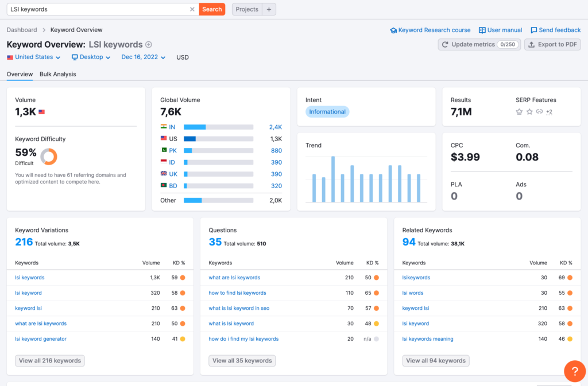Click the tallest bar in the Trend chart
Image resolution: width=588 pixels, height=386 pixels.
pos(333,180)
